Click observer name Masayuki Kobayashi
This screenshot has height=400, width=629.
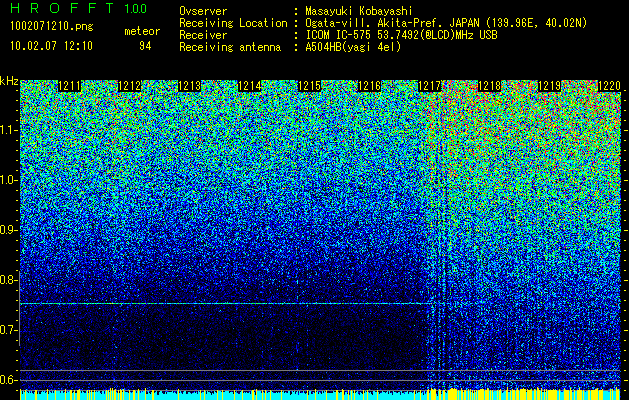coord(359,11)
